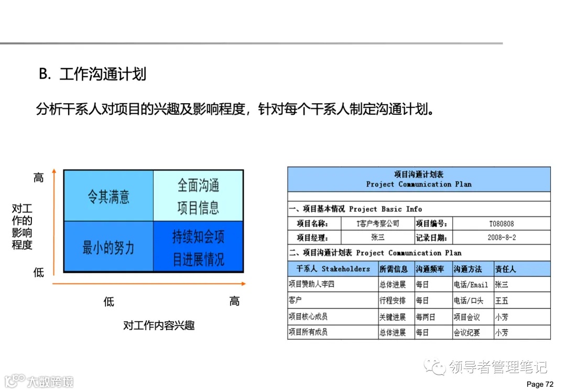The height and width of the screenshot is (392, 566).
Task: Select the 高 label above the matrix
Action: [38, 177]
